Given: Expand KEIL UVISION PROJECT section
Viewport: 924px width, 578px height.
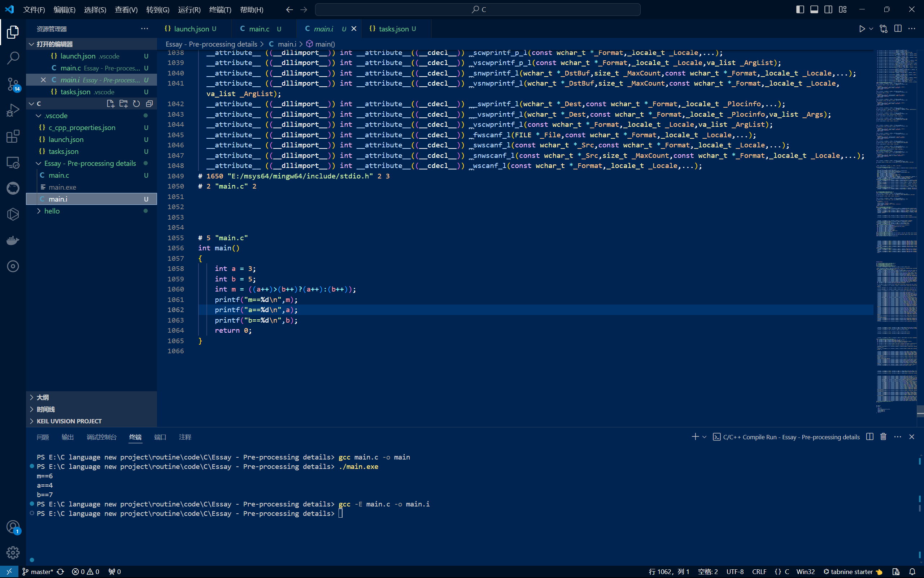Looking at the screenshot, I should pyautogui.click(x=92, y=421).
